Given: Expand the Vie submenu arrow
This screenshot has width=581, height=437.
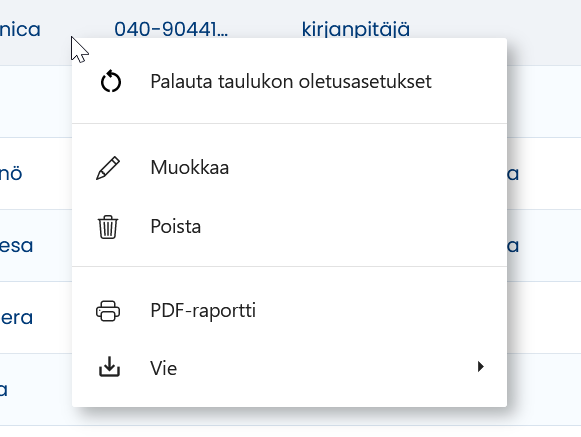Looking at the screenshot, I should coord(481,367).
